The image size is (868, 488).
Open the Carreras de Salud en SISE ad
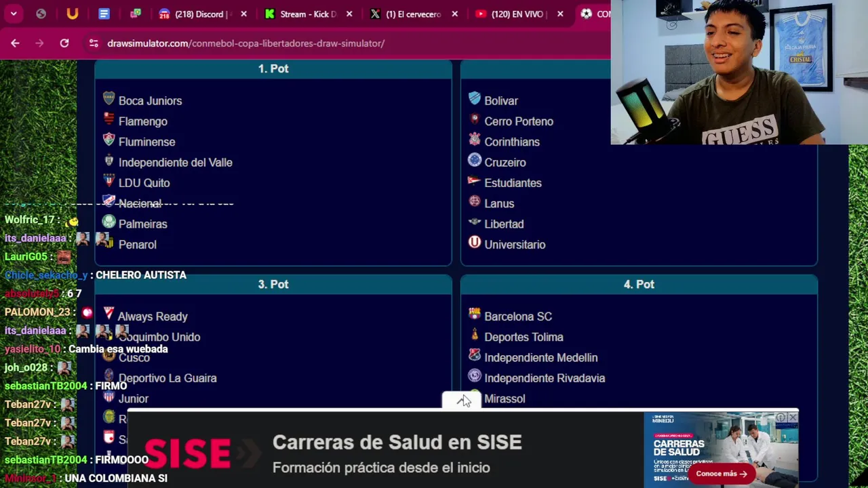click(397, 443)
